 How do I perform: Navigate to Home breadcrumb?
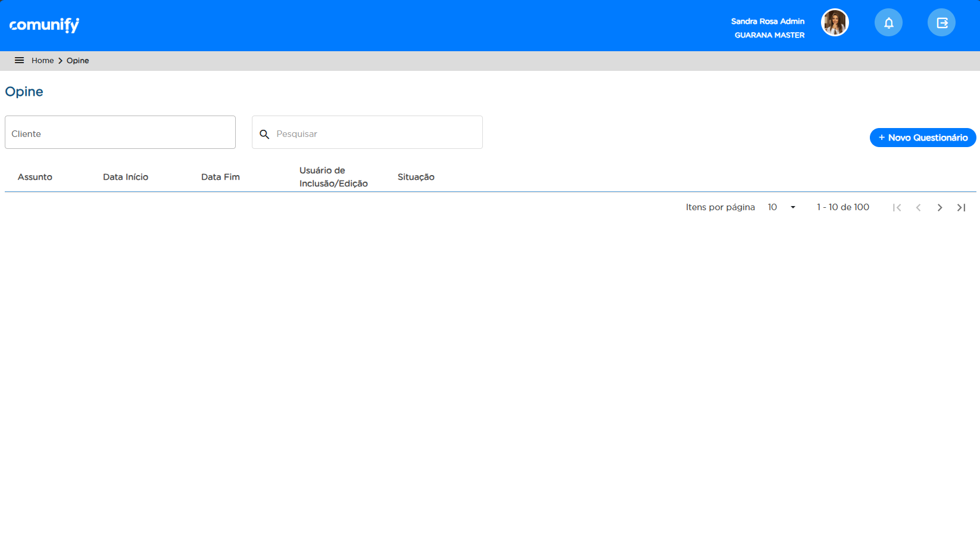click(x=42, y=61)
